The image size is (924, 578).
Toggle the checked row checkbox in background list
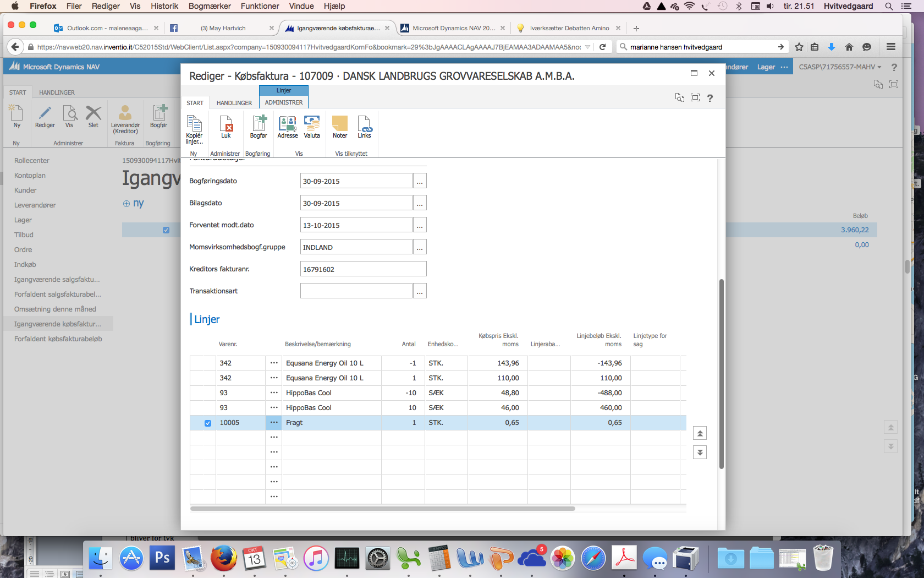pyautogui.click(x=166, y=230)
